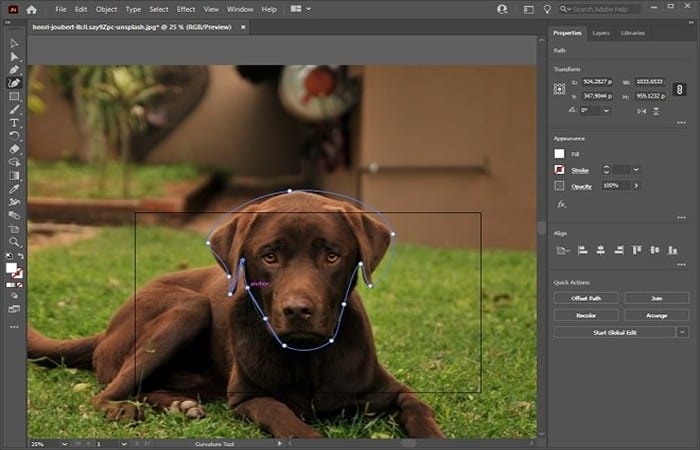Click the Arrange button
This screenshot has width=700, height=450.
pos(656,315)
